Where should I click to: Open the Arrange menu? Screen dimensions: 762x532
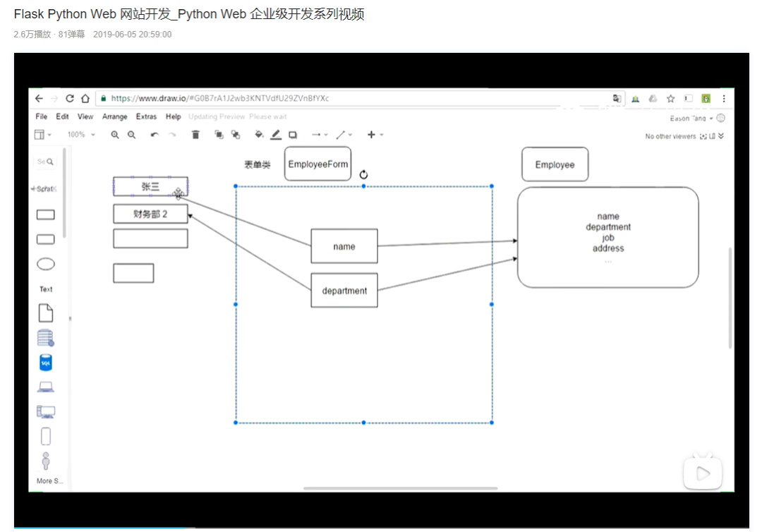click(x=115, y=116)
